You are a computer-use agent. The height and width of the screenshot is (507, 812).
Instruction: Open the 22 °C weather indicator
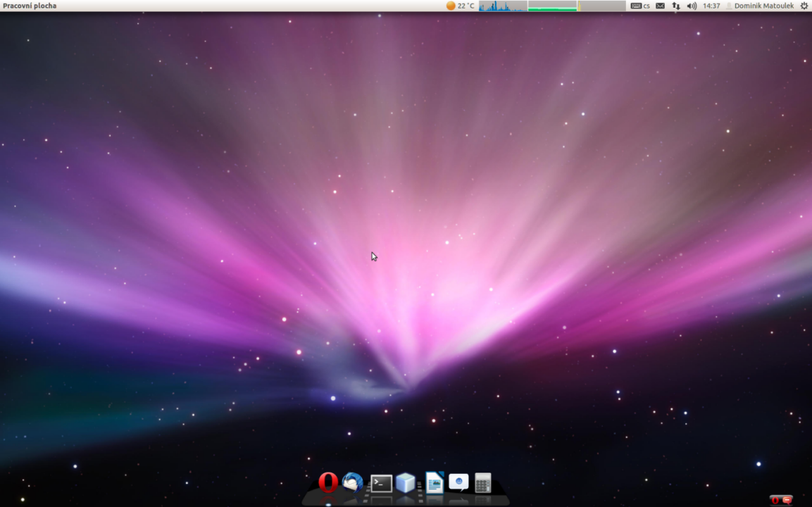point(460,6)
